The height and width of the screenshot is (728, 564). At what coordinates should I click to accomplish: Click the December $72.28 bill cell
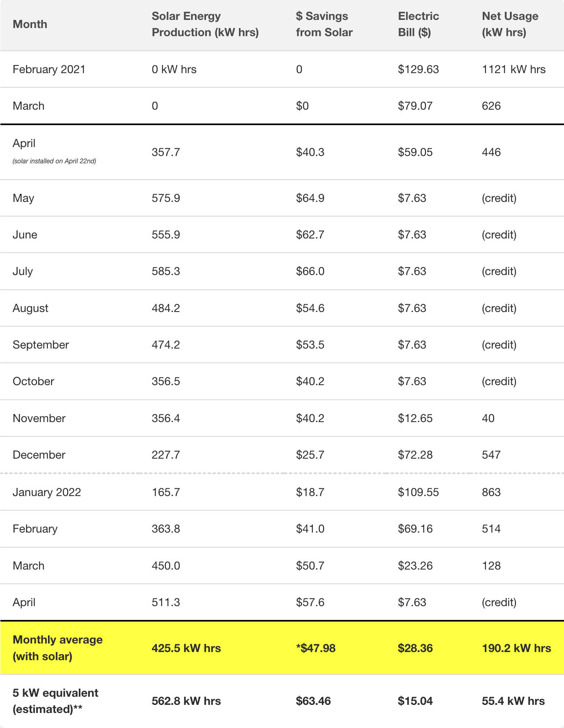415,455
